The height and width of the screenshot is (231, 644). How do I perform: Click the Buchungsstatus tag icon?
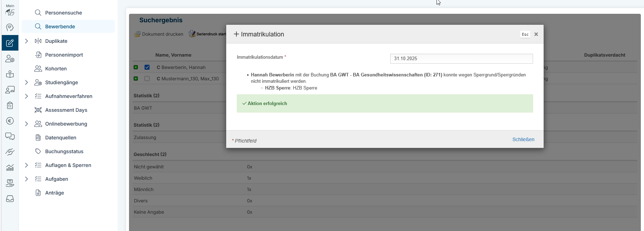(x=38, y=151)
